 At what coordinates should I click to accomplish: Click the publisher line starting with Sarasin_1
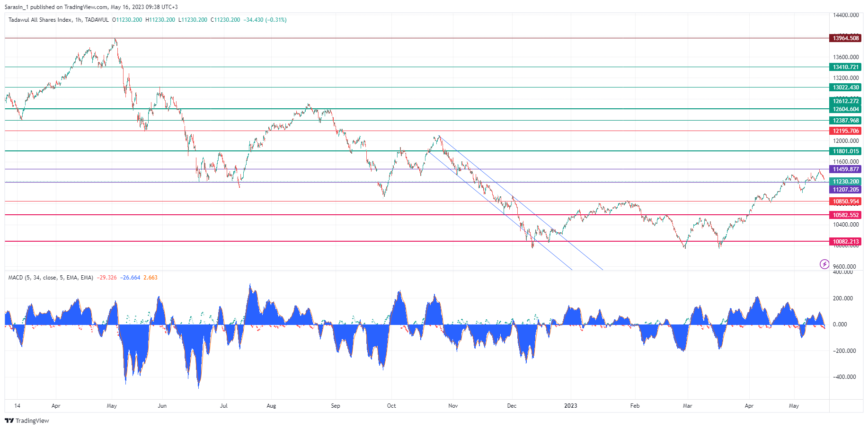(91, 7)
